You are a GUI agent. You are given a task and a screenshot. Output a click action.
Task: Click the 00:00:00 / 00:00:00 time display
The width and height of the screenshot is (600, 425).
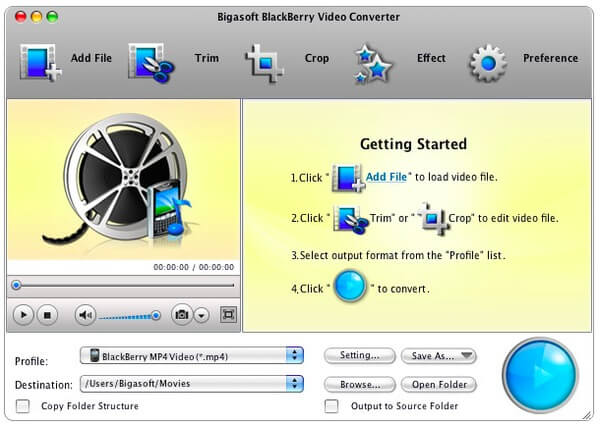pos(194,267)
